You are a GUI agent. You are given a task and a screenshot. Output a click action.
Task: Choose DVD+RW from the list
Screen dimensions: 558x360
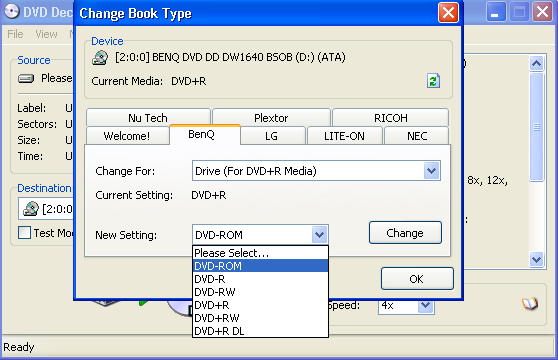(260, 318)
